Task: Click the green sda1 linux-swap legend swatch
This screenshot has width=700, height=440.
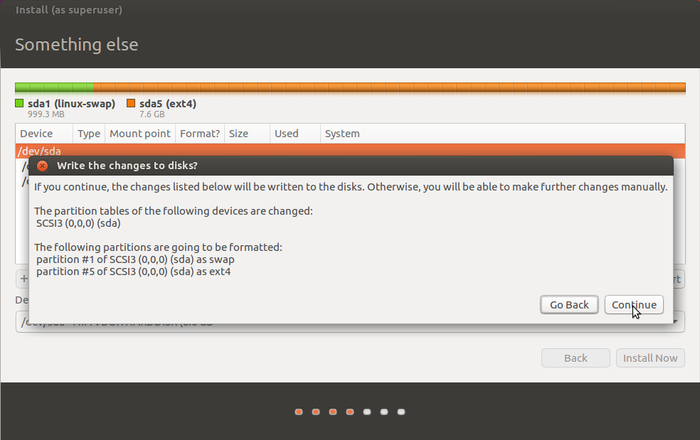Action: pyautogui.click(x=19, y=104)
